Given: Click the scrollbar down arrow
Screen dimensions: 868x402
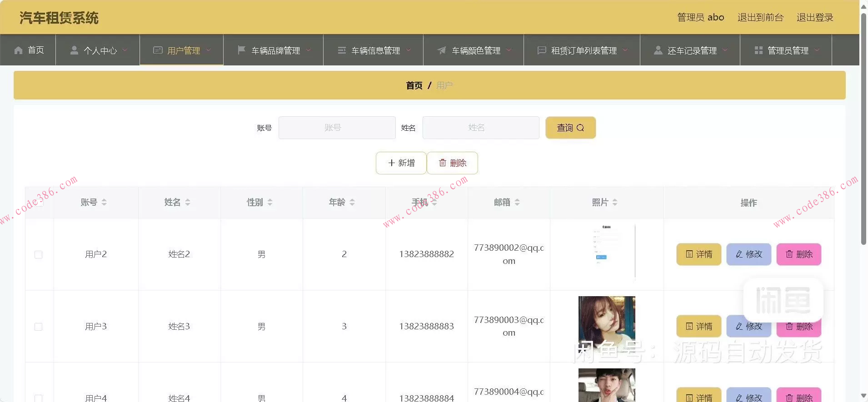Looking at the screenshot, I should [863, 396].
